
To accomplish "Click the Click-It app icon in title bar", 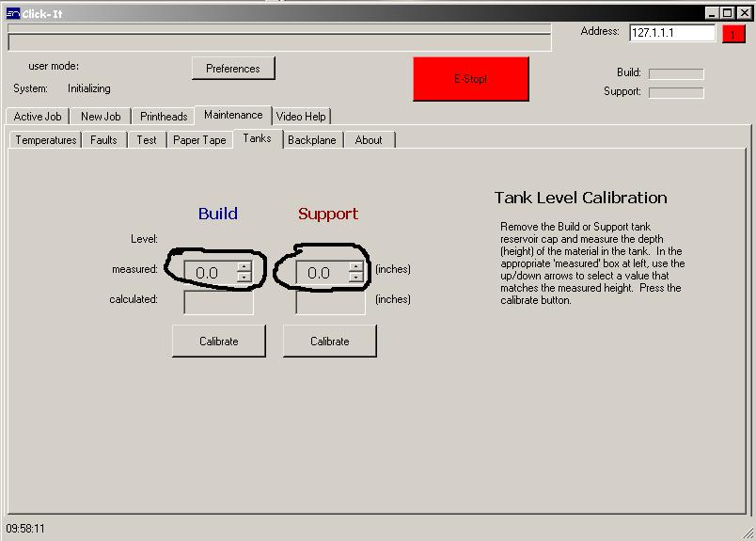I will (12, 14).
